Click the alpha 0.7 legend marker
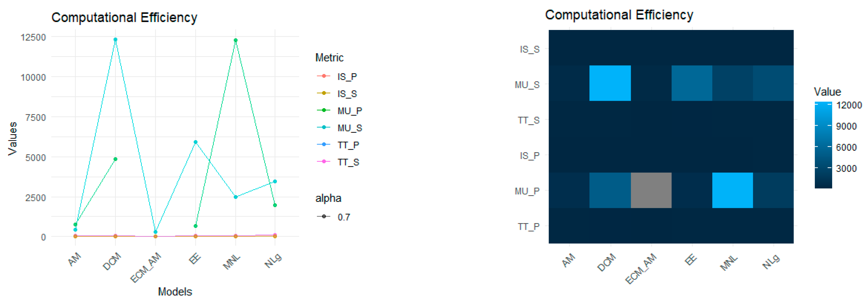The image size is (868, 303). (x=324, y=216)
